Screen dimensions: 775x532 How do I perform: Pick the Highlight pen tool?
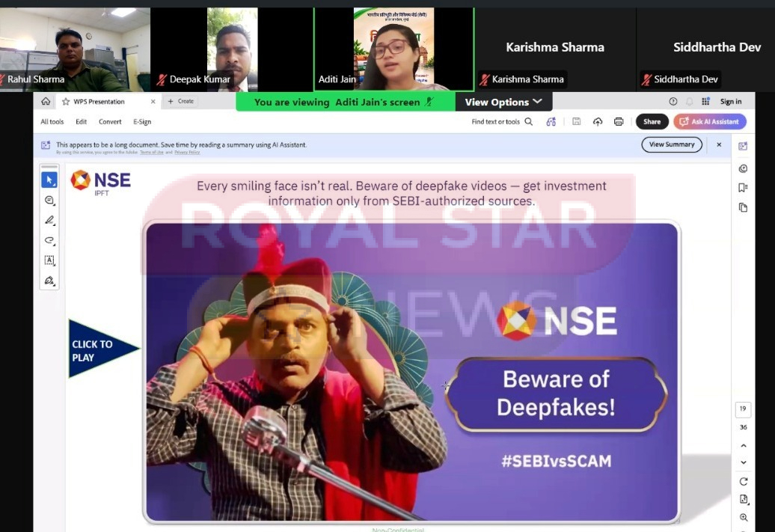coord(49,220)
